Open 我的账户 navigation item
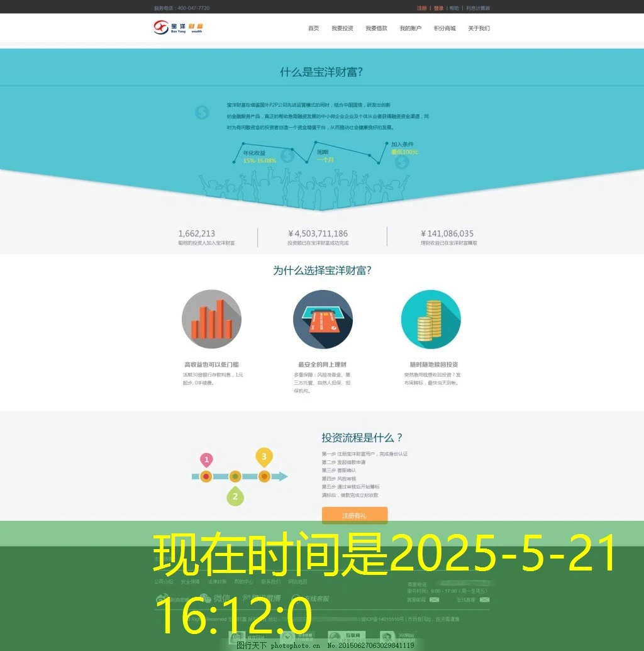The height and width of the screenshot is (651, 644). [x=410, y=28]
